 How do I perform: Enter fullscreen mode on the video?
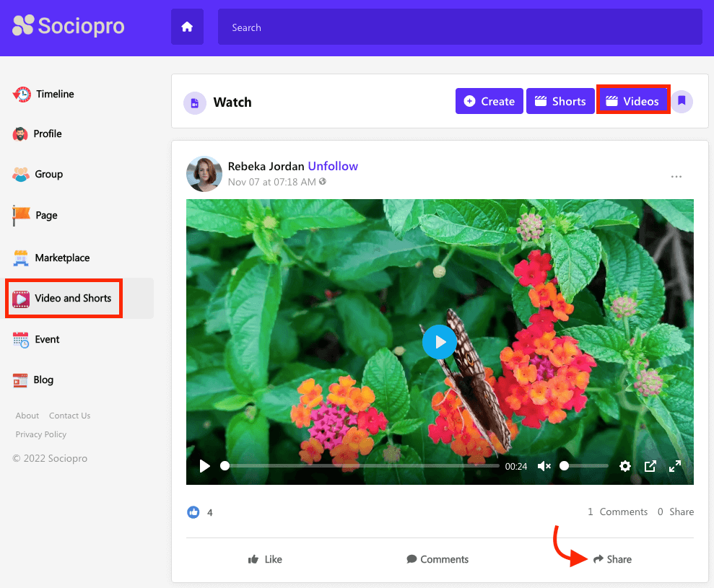[x=675, y=466]
